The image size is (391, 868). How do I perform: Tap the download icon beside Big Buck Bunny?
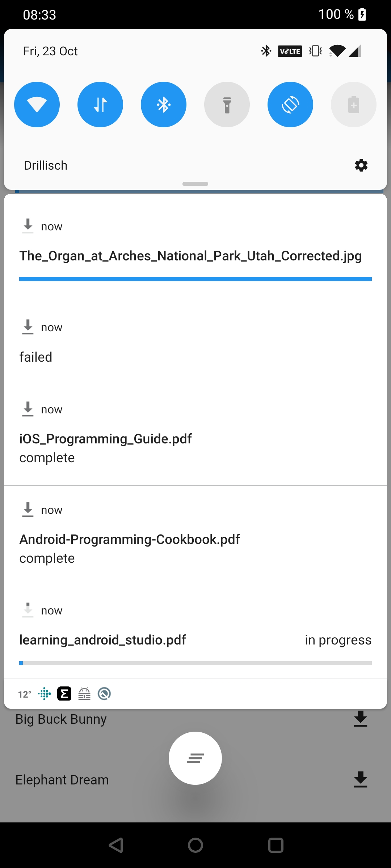361,718
